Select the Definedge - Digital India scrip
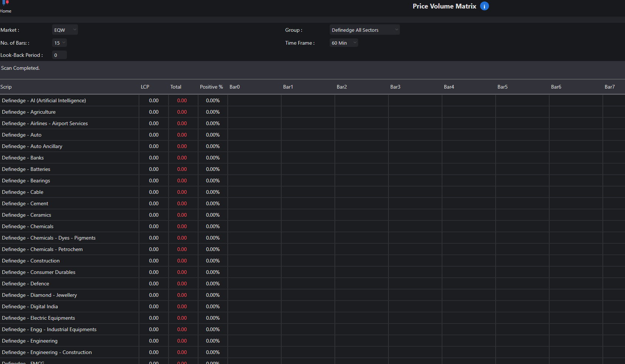625x364 pixels. pyautogui.click(x=30, y=306)
